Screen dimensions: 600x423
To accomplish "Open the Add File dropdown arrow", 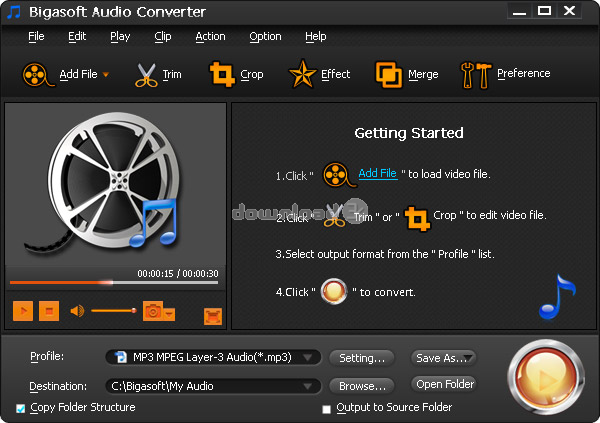I will pyautogui.click(x=106, y=75).
